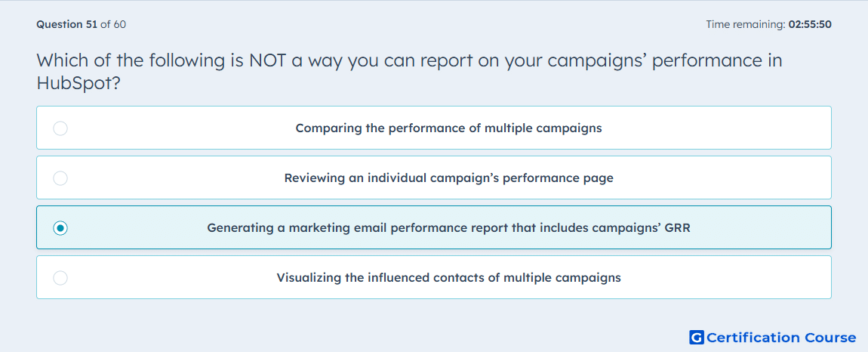Viewport: 868px width, 352px height.
Task: Click the highlighted answer text about campaigns' GRR
Action: [448, 228]
